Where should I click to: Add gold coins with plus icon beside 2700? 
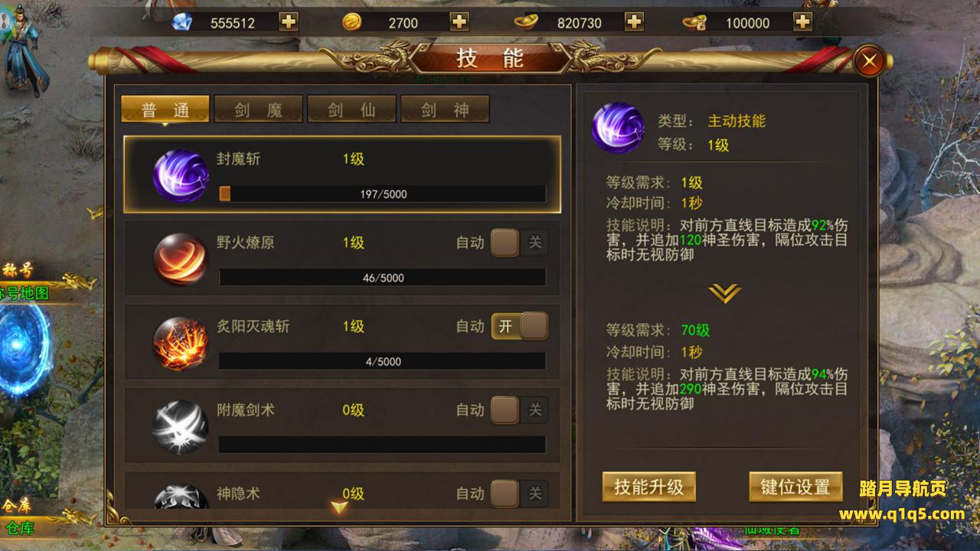(459, 21)
